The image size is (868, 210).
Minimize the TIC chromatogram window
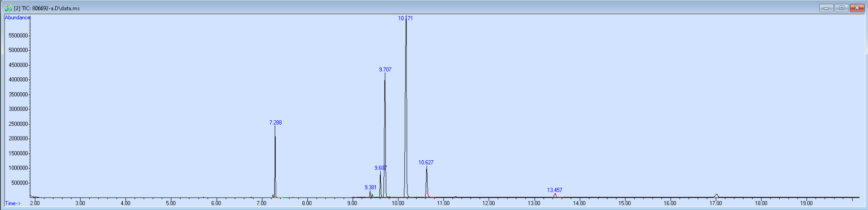826,8
